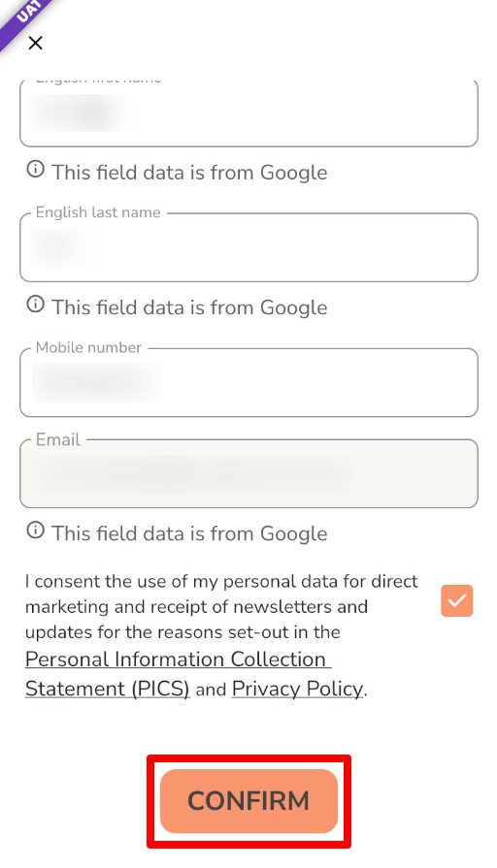497x868 pixels.
Task: Open the Privacy Policy link
Action: tap(298, 689)
